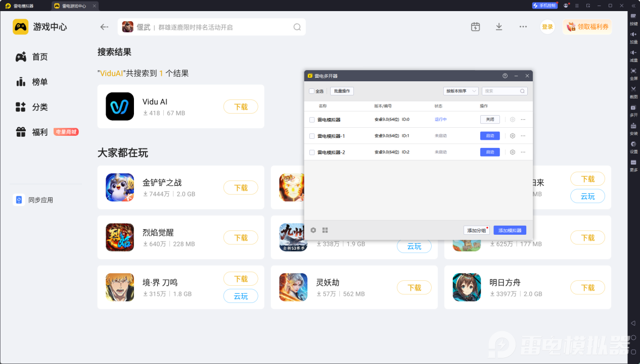
Task: Open the Vidu AI app thumbnail
Action: [x=120, y=107]
